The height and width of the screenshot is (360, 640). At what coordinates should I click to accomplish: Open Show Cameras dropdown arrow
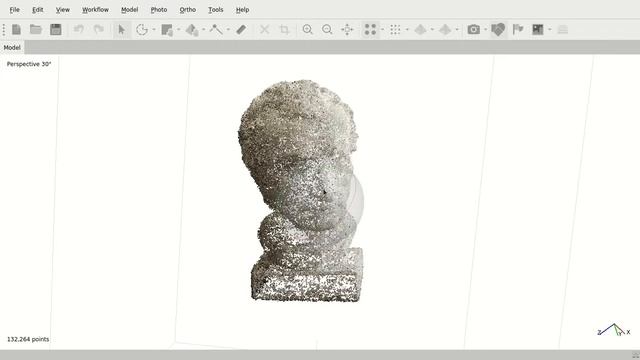[485, 29]
